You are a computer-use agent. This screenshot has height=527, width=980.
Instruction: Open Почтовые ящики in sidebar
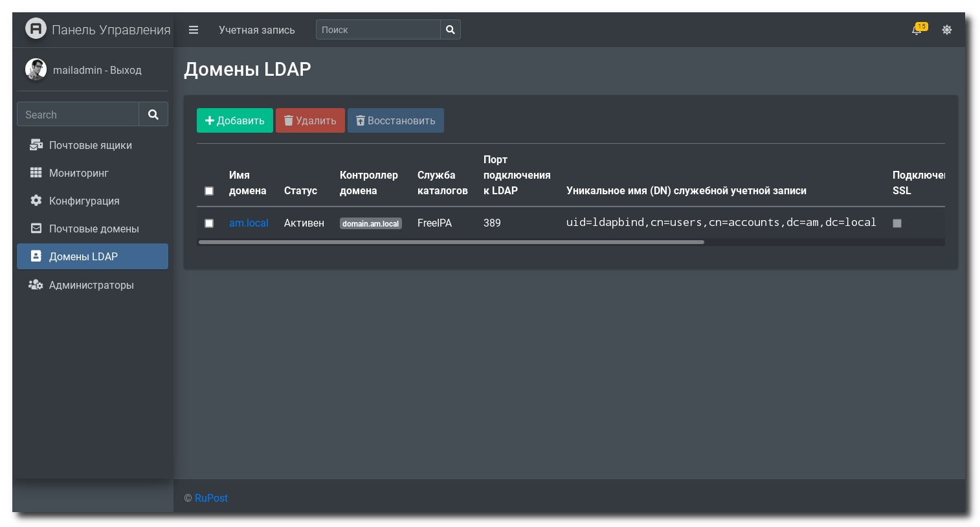[x=90, y=145]
